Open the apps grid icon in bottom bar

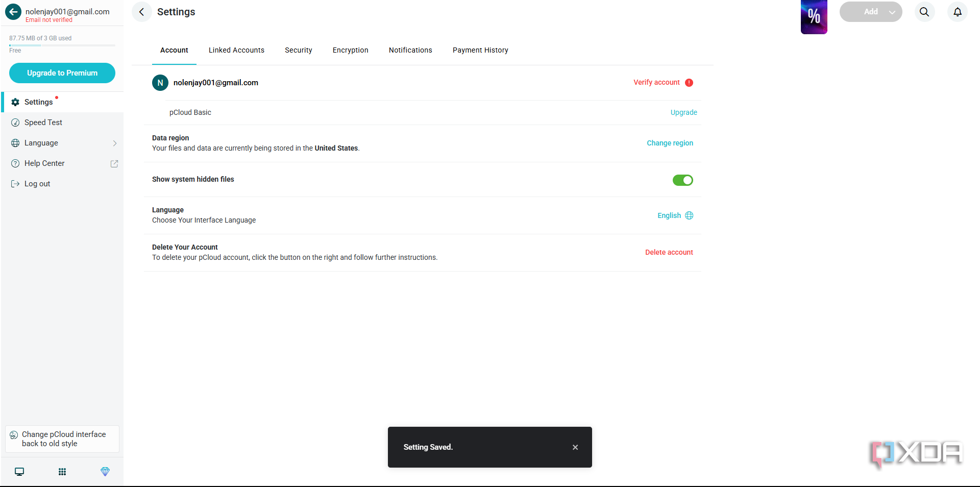coord(62,472)
